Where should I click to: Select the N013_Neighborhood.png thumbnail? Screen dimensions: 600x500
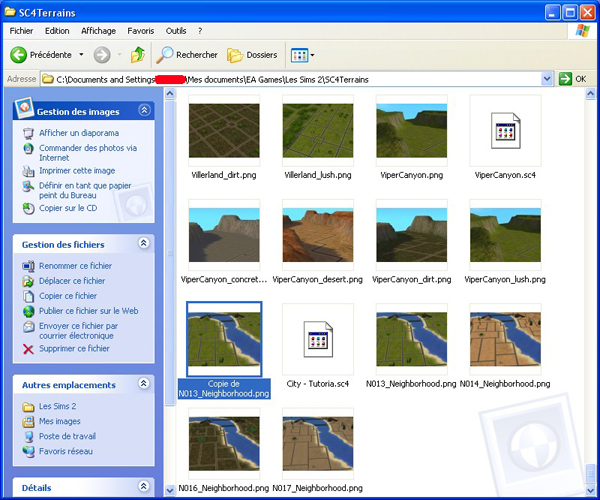coord(412,339)
